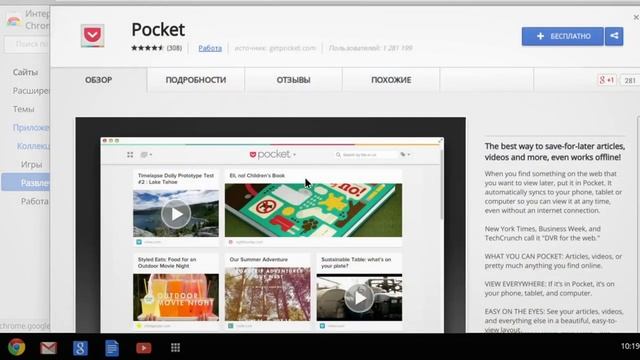The image size is (640, 360).
Task: Add Pocket with the БЕСПЛАТНО button
Action: pos(562,36)
